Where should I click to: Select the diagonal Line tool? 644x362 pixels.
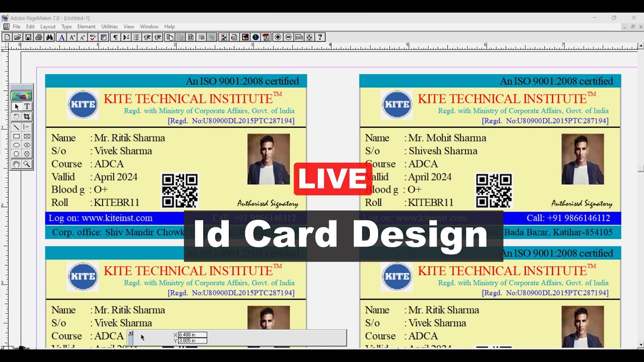pyautogui.click(x=16, y=127)
